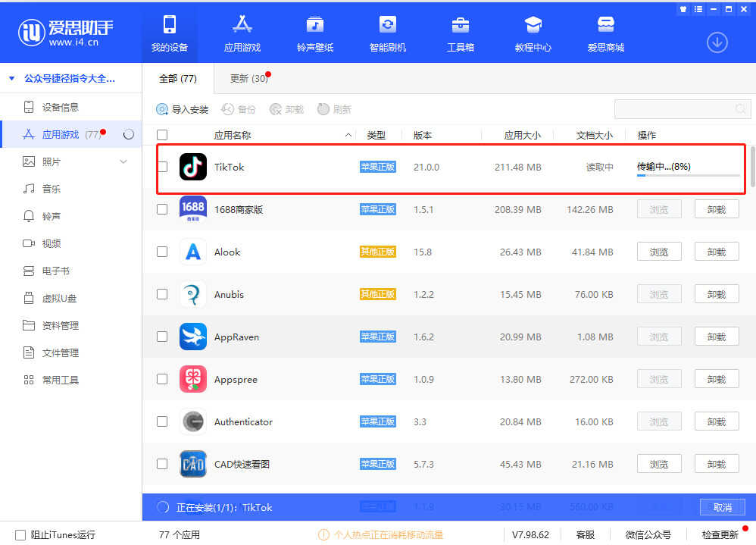Screen dimensions: 756x545
Task: Click the CAD快速看图 app icon
Action: [193, 464]
